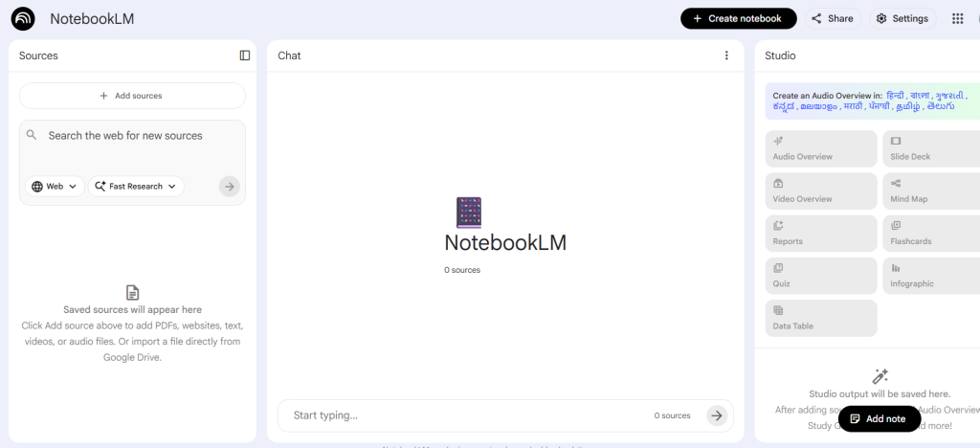Click the large NotebookLM notebook title
The height and width of the screenshot is (448, 980).
[x=505, y=243]
